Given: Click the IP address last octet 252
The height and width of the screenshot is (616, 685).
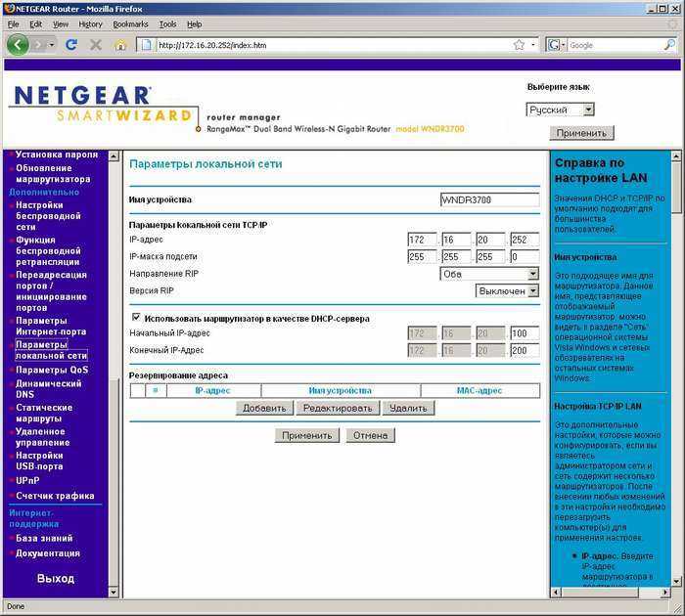Looking at the screenshot, I should pyautogui.click(x=525, y=240).
